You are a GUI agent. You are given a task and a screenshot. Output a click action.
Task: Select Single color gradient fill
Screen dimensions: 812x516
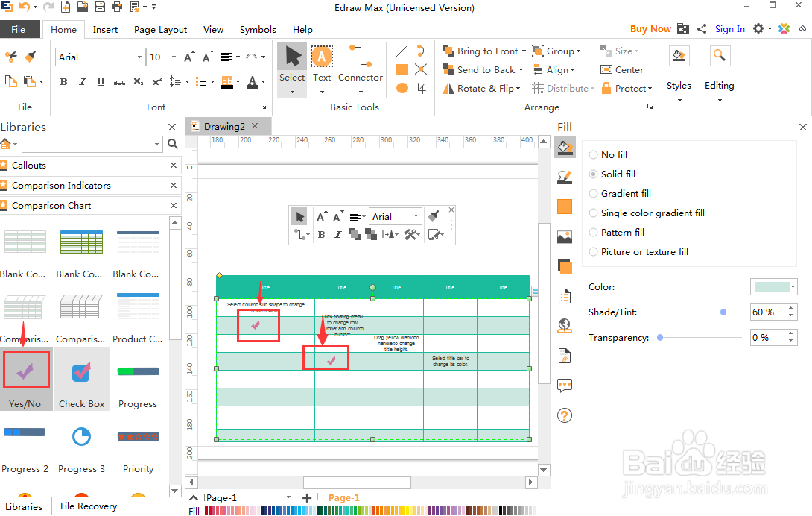click(647, 213)
